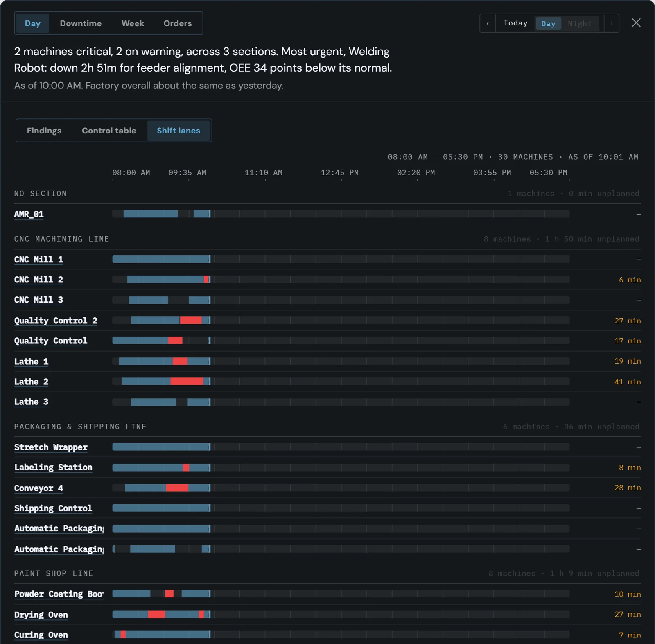Image resolution: width=655 pixels, height=644 pixels.
Task: Click the Today date button
Action: pyautogui.click(x=515, y=23)
